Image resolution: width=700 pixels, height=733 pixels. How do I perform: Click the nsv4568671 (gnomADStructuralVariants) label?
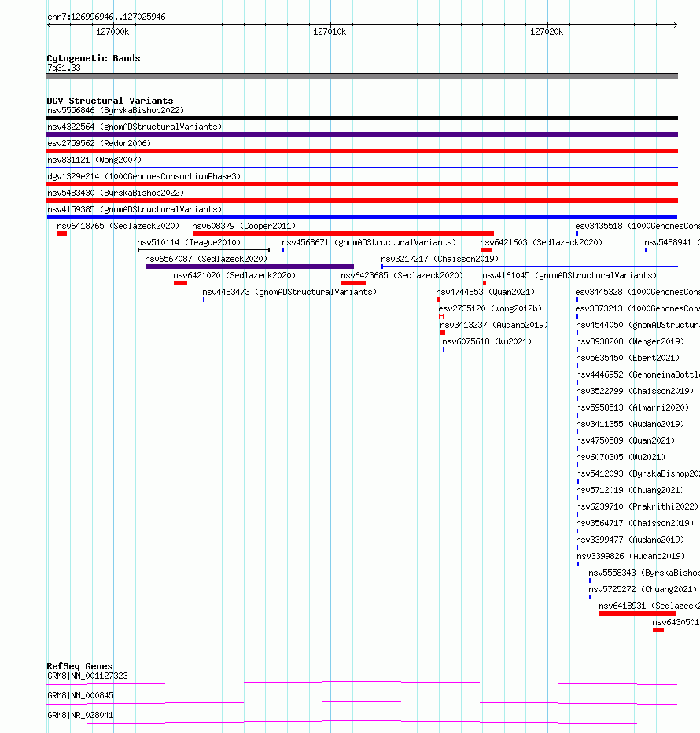click(x=369, y=242)
